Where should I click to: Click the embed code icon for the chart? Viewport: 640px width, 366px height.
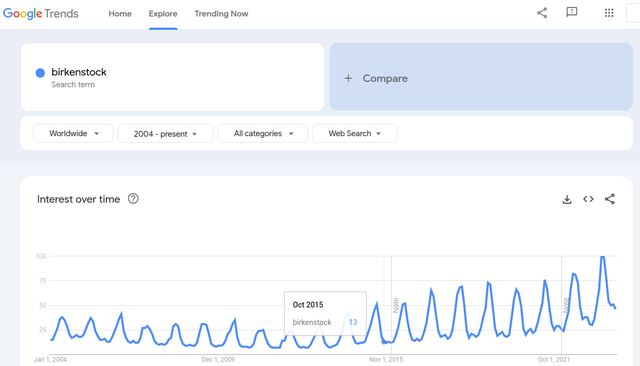(x=588, y=199)
